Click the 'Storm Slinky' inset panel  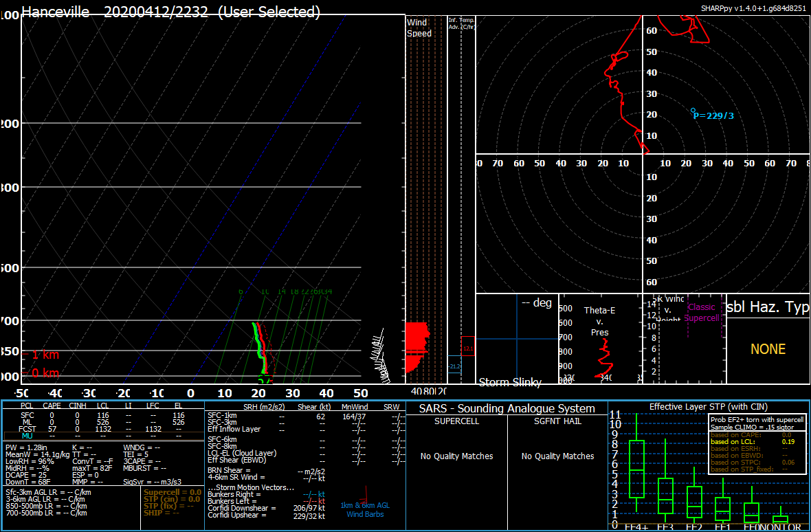pyautogui.click(x=516, y=339)
